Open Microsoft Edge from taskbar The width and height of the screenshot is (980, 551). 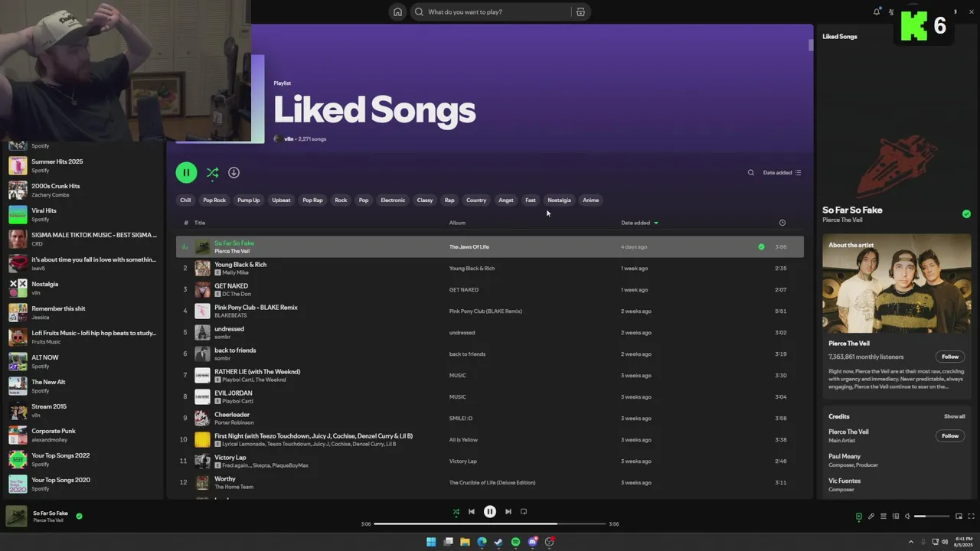tap(482, 542)
